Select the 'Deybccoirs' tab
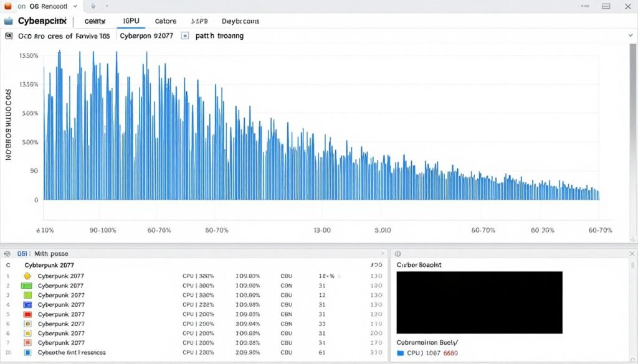 point(240,21)
